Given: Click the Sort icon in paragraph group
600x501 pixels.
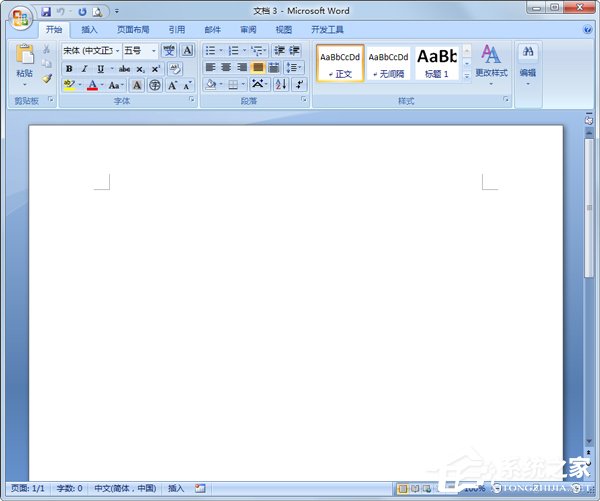Looking at the screenshot, I should click(x=281, y=85).
